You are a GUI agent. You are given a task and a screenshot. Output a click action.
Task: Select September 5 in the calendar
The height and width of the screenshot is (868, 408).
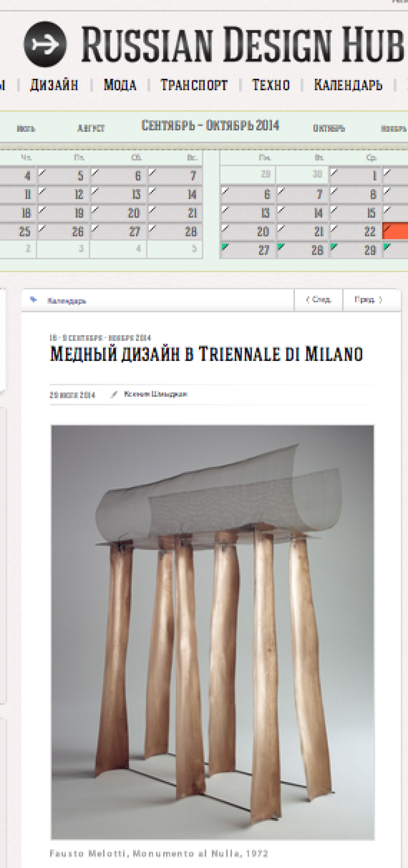tap(63, 176)
